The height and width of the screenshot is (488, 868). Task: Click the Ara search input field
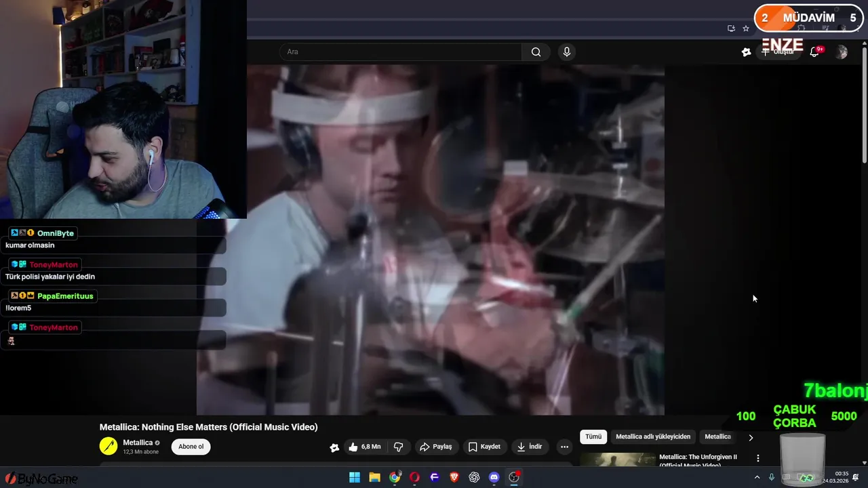click(400, 52)
